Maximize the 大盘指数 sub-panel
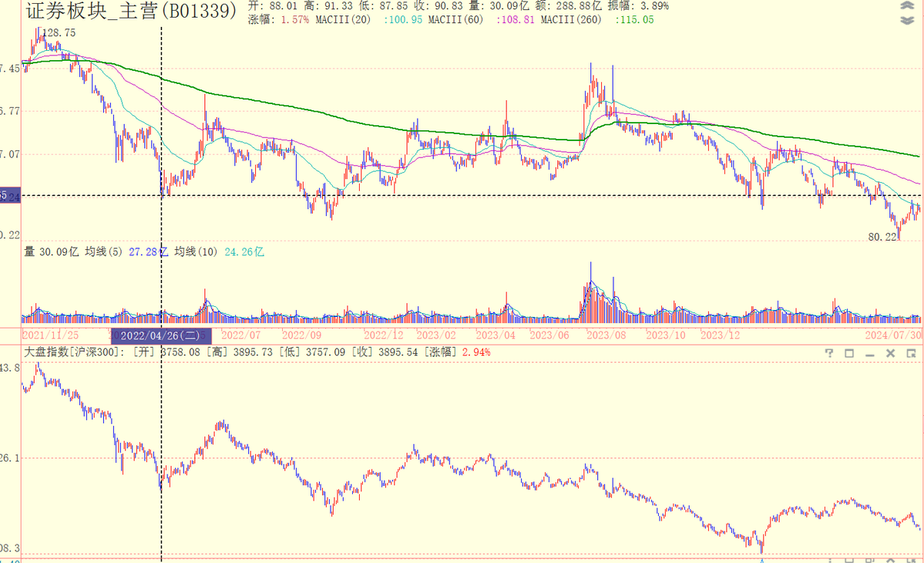Image resolution: width=924 pixels, height=563 pixels. coord(849,353)
